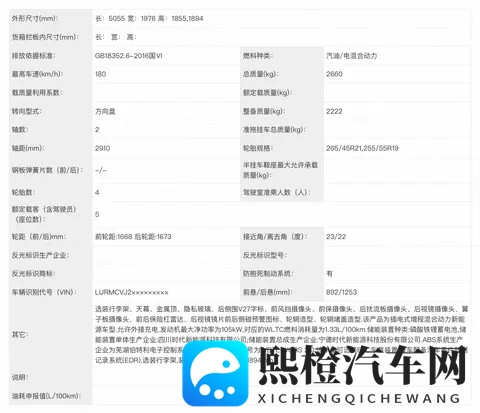This screenshot has width=480, height=413.
Task: Click the 载质量利用系数 label
Action: [37, 93]
